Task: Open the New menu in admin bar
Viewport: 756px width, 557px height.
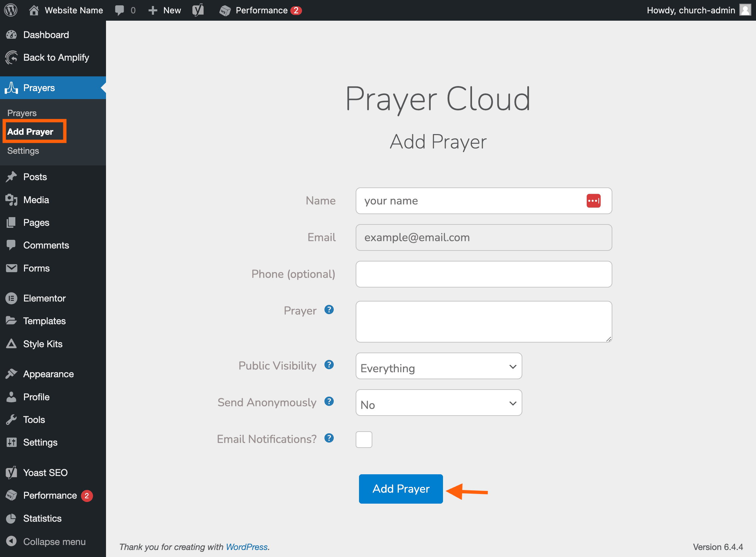Action: pos(164,10)
